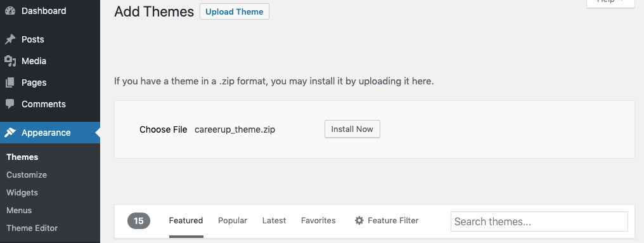Open Customize under Appearance
Image resolution: width=644 pixels, height=243 pixels.
[x=27, y=174]
